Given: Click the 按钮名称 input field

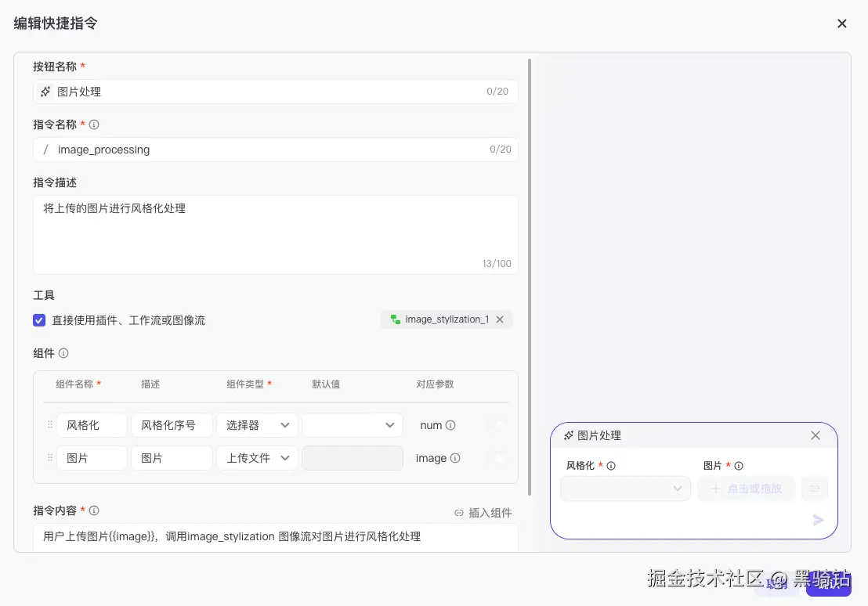Looking at the screenshot, I should pos(275,92).
